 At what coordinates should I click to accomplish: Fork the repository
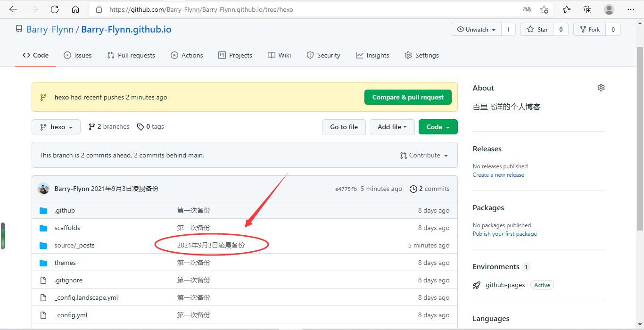589,29
